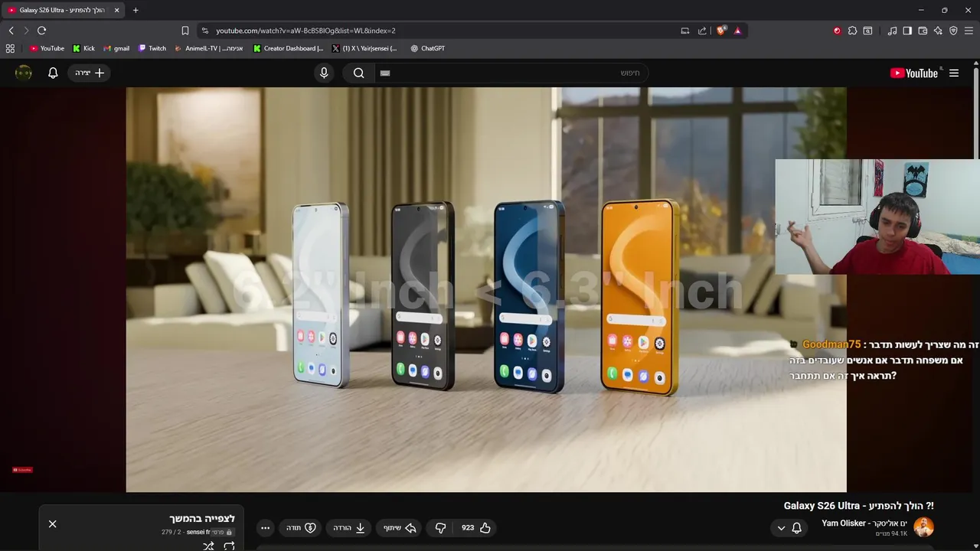Open the apps grid in bookmarks bar
The width and height of the screenshot is (980, 551).
tap(10, 48)
